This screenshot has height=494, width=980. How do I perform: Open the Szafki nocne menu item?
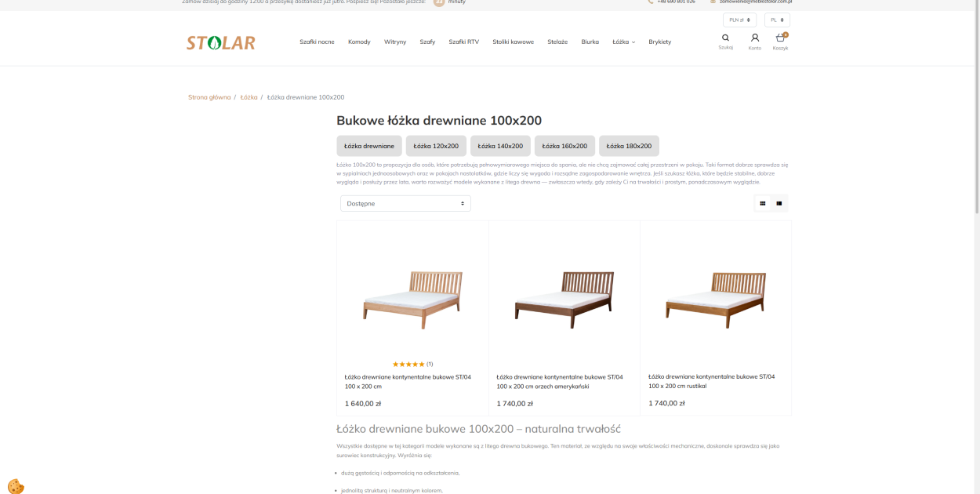[317, 42]
